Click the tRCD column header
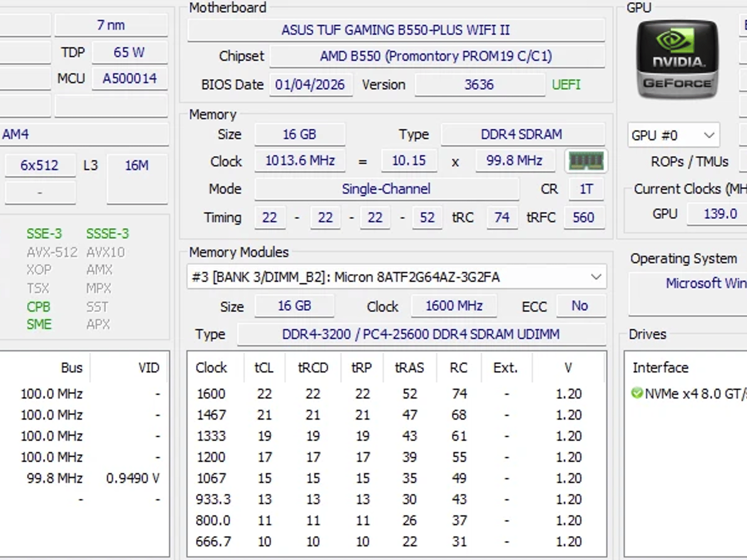This screenshot has height=560, width=747. (x=313, y=367)
